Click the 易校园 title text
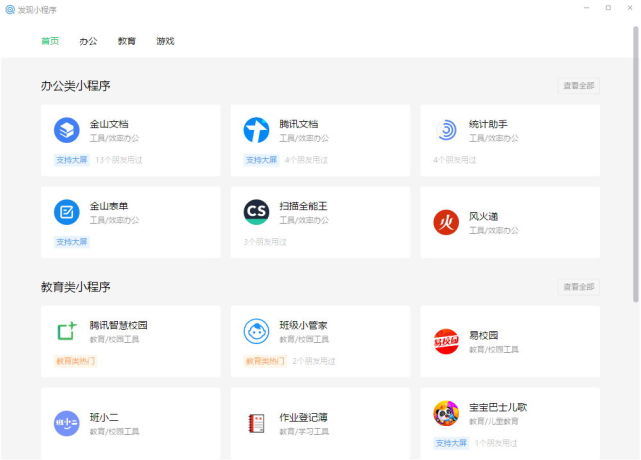641x460 pixels. [x=483, y=335]
